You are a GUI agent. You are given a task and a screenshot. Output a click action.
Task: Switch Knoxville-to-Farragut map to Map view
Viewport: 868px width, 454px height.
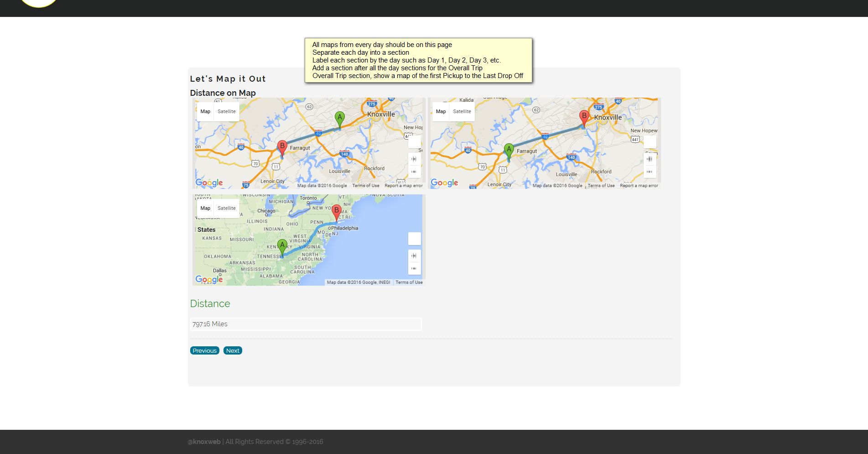205,111
